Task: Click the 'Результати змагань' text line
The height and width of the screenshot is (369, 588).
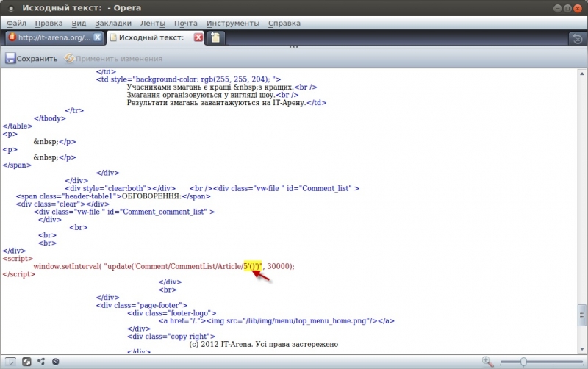Action: click(x=226, y=103)
